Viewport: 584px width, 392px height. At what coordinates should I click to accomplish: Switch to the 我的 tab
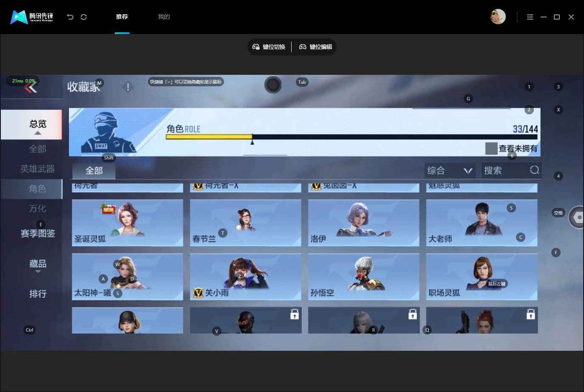164,17
